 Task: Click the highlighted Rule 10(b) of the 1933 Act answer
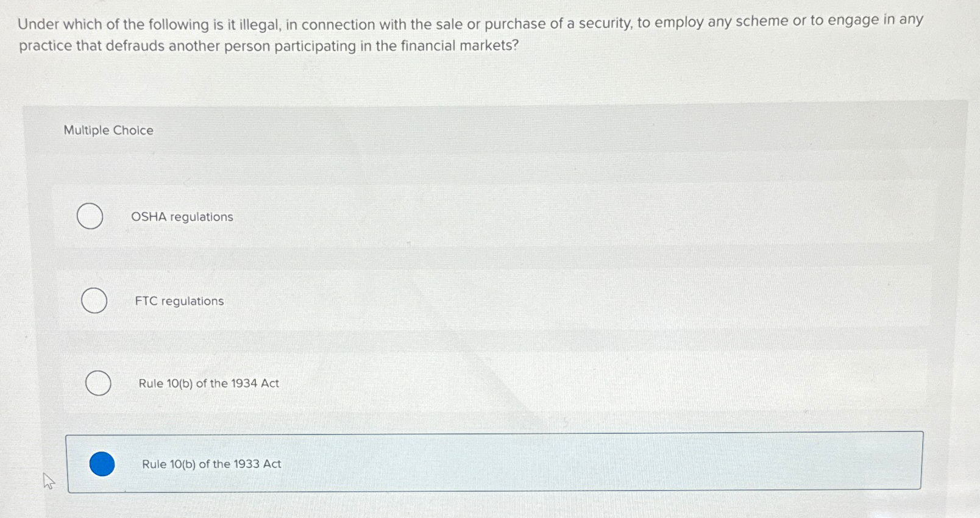coord(210,464)
